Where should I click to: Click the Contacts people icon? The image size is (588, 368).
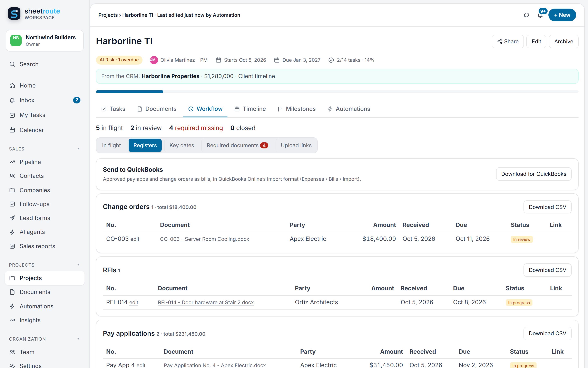pyautogui.click(x=12, y=176)
